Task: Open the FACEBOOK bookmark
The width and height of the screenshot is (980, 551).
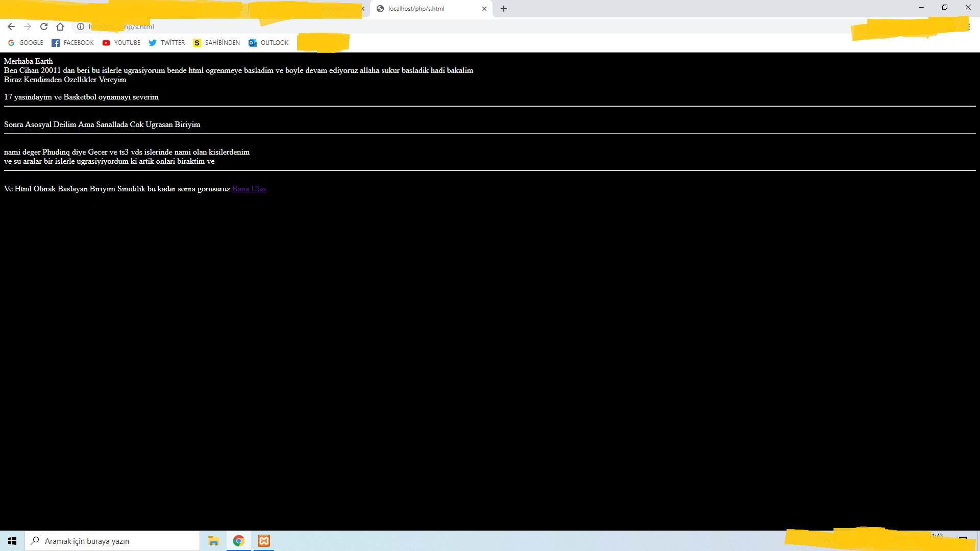Action: 73,43
